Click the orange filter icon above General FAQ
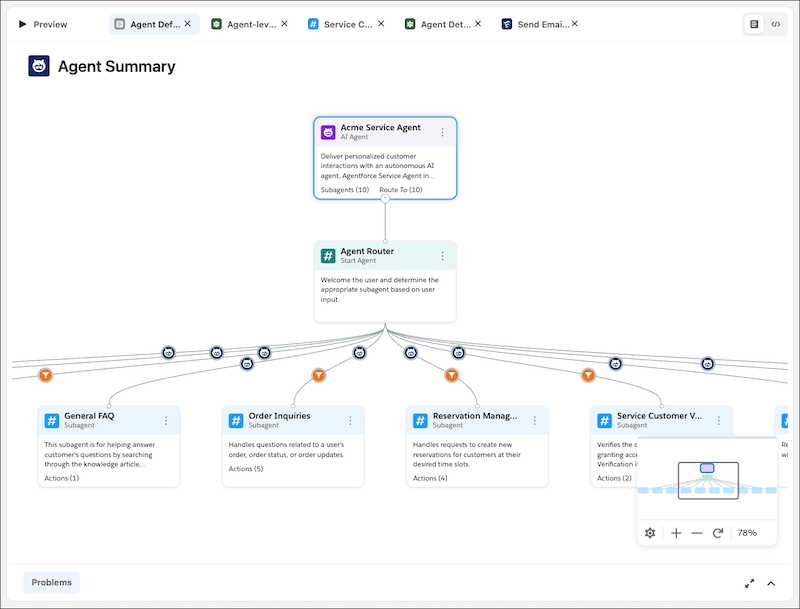 45,375
